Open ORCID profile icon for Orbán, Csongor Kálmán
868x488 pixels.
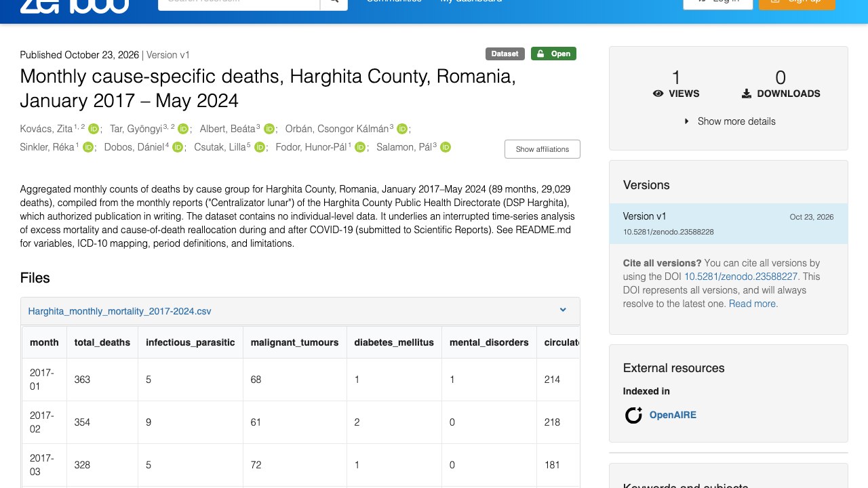(402, 129)
